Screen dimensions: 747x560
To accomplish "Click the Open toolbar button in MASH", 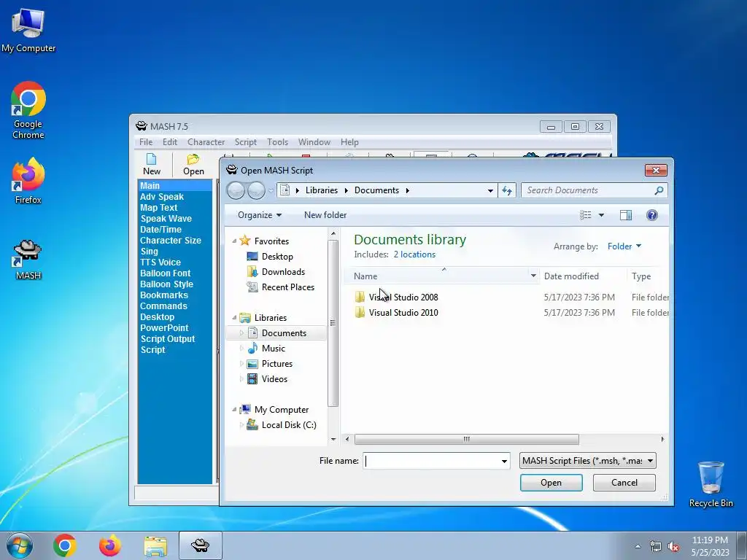I will click(x=193, y=165).
